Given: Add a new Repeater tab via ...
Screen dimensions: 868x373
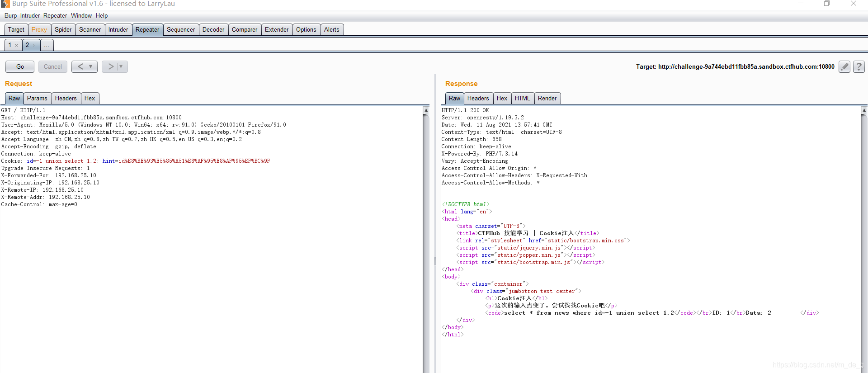Looking at the screenshot, I should (47, 45).
